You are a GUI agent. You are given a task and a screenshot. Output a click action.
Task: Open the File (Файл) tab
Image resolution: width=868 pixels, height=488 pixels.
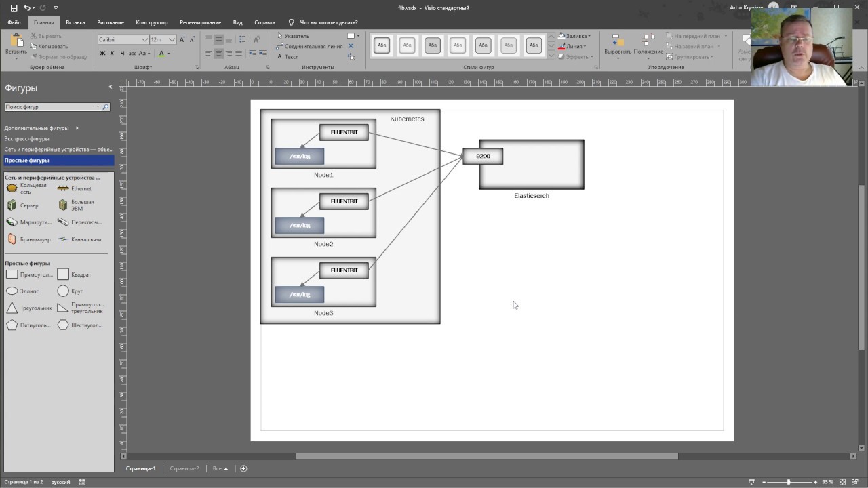coord(14,22)
